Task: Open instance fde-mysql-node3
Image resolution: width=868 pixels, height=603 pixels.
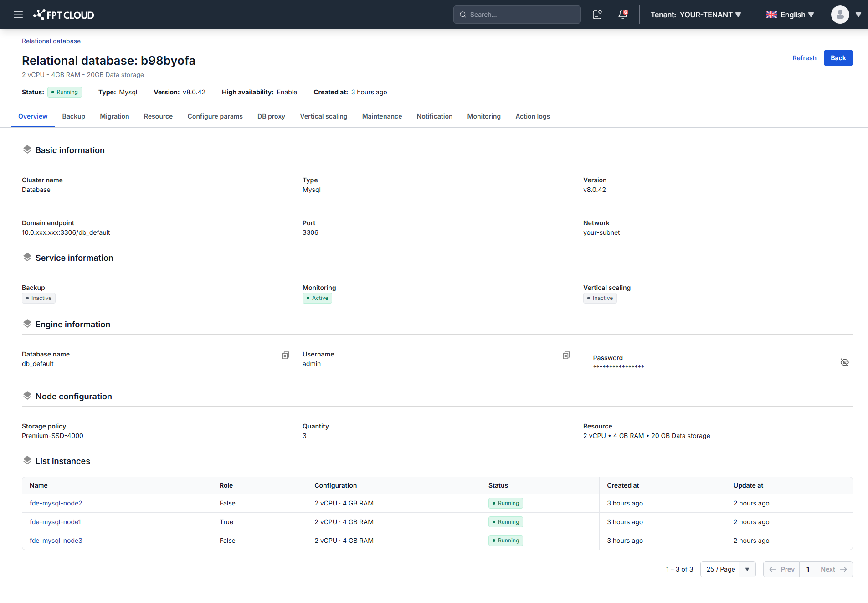Action: [x=56, y=541]
